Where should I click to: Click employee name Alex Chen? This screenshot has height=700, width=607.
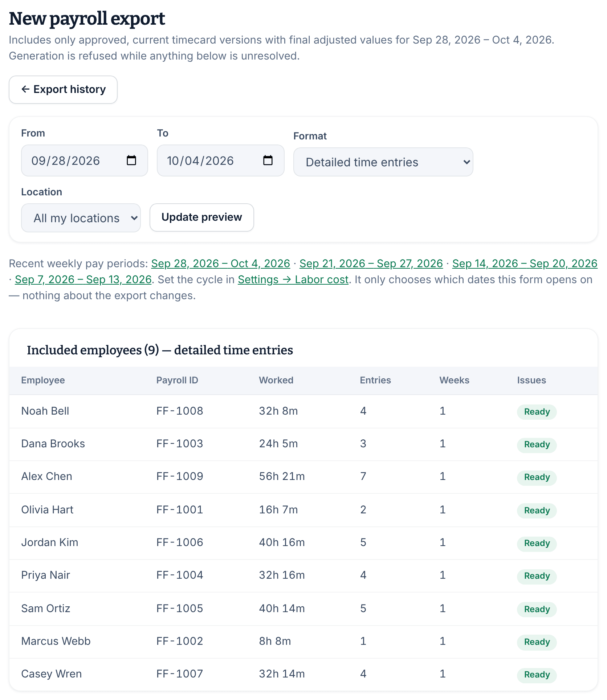[x=47, y=476]
